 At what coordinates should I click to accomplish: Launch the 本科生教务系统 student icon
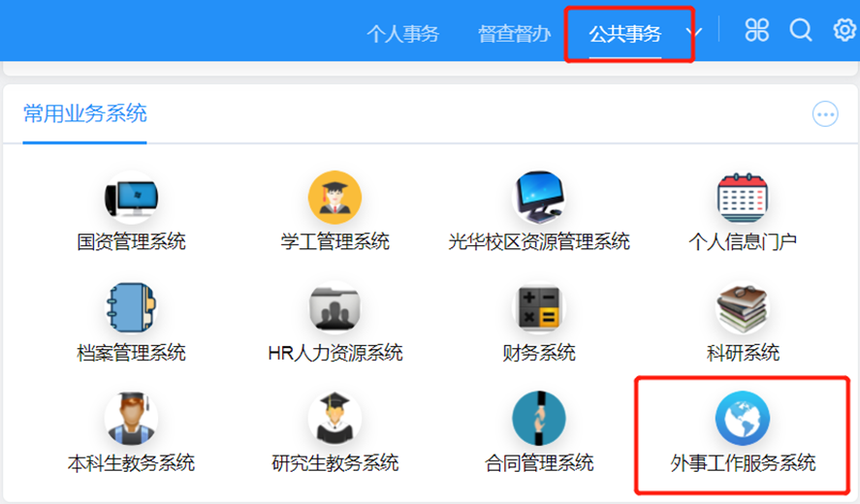coord(131,419)
